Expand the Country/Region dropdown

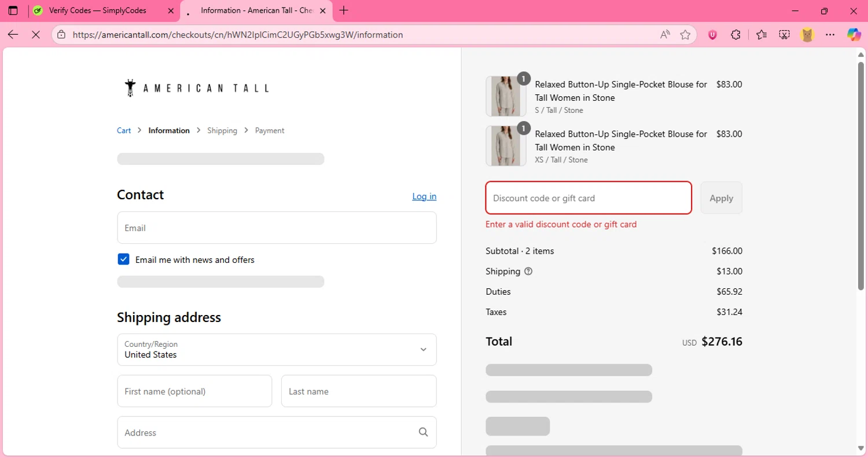[277, 350]
